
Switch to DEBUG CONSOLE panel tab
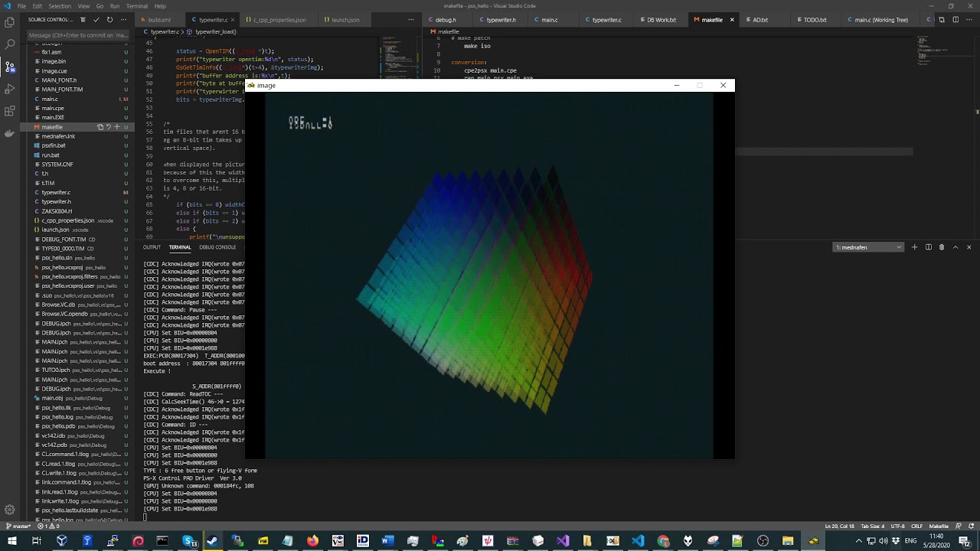pos(217,247)
